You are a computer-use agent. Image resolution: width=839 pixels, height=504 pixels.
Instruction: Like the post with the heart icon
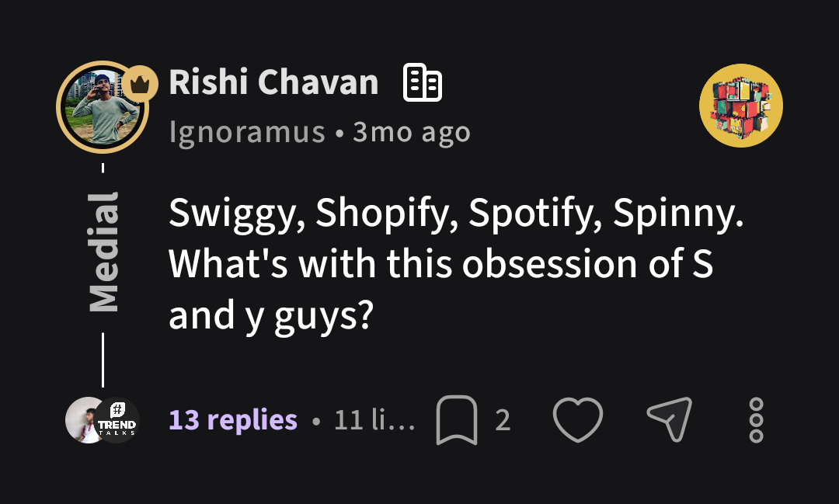[577, 420]
